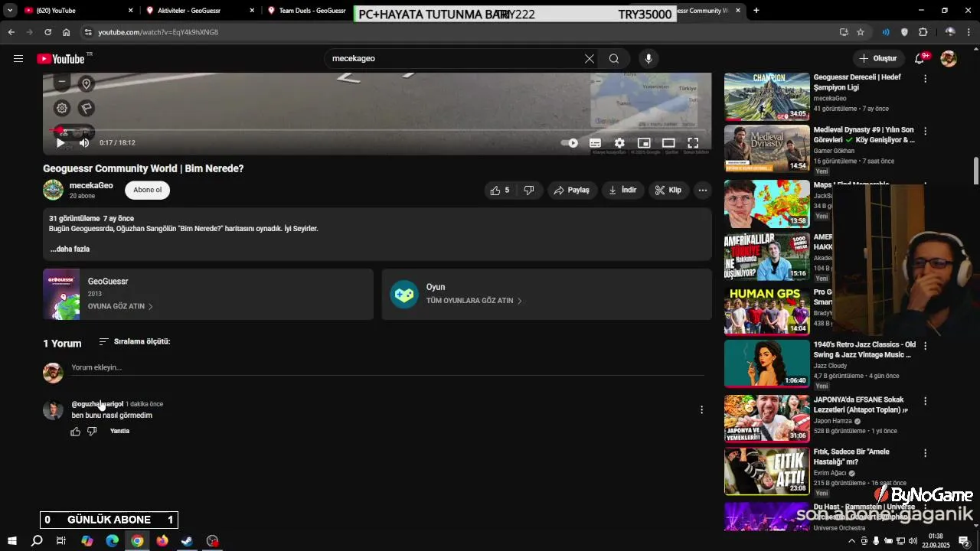Open the GeoGuessr game card
This screenshot has width=980, height=551.
click(x=208, y=294)
